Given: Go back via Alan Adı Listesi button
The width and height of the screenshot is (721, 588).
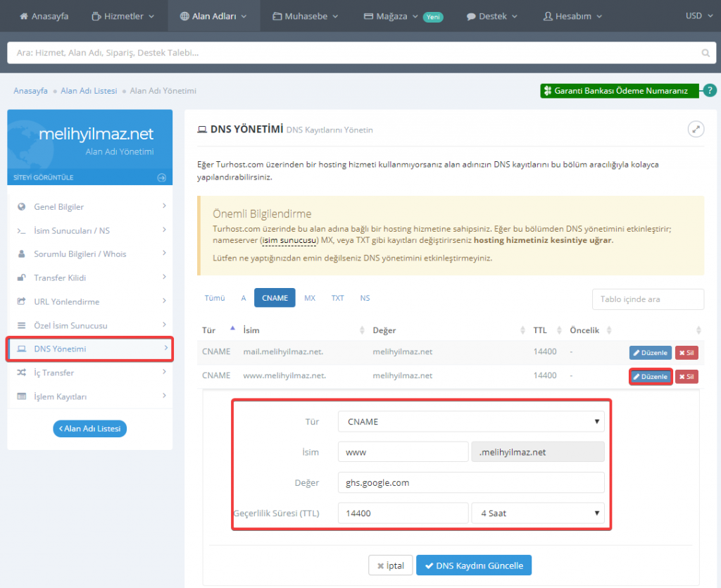Looking at the screenshot, I should [x=89, y=428].
